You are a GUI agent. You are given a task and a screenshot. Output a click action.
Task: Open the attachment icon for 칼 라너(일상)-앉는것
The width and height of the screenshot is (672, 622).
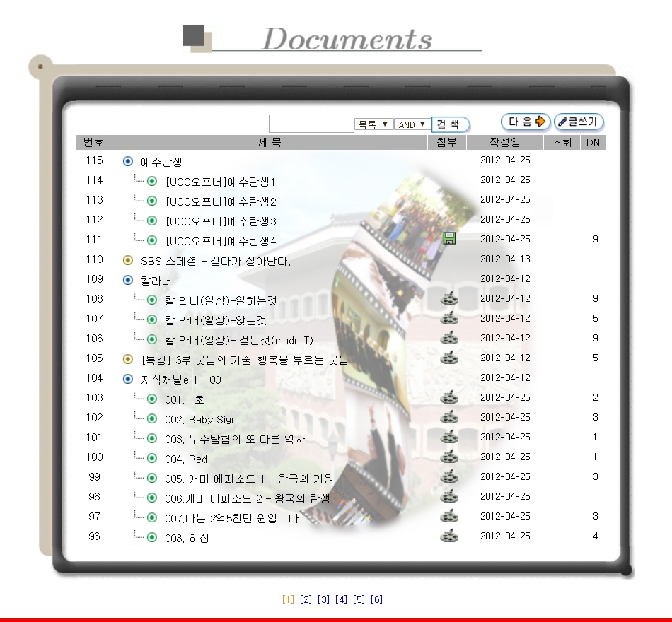click(x=449, y=317)
